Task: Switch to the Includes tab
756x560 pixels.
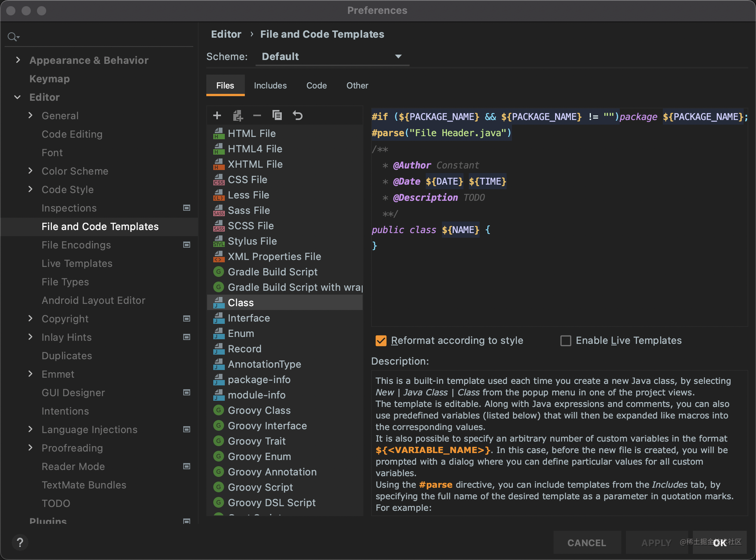Action: coord(270,85)
